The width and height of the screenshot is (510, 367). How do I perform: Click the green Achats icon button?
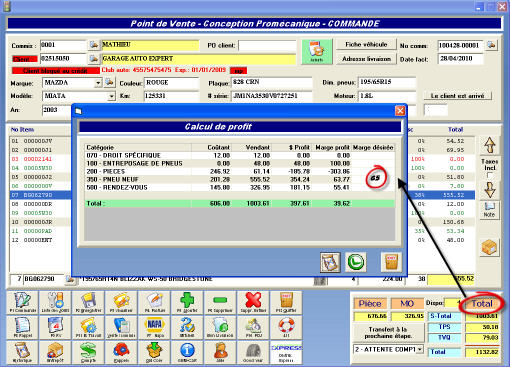coord(317,52)
